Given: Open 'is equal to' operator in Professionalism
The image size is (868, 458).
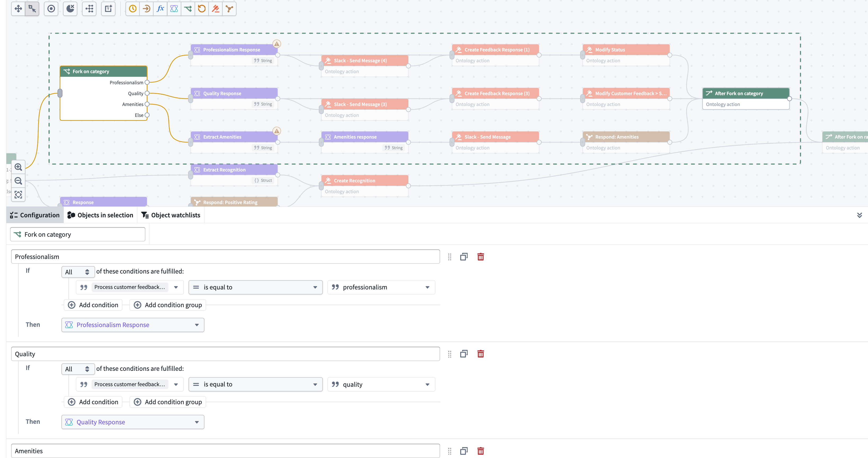Looking at the screenshot, I should pos(256,287).
